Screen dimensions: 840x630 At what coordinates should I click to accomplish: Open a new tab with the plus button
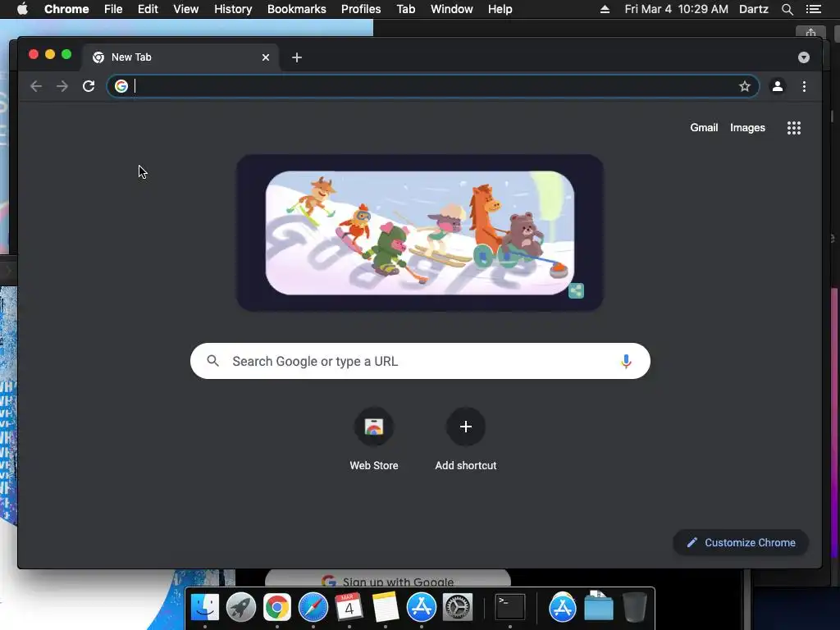pos(297,57)
